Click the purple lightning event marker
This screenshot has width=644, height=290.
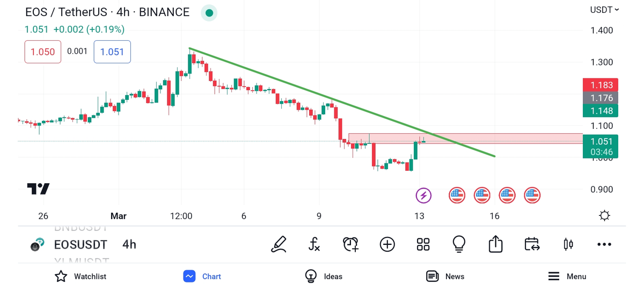coord(423,195)
